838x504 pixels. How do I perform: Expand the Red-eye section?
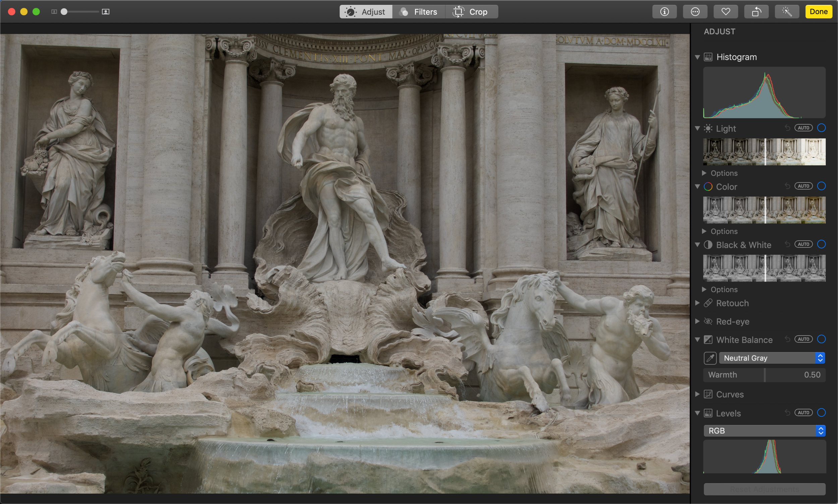[x=697, y=321]
